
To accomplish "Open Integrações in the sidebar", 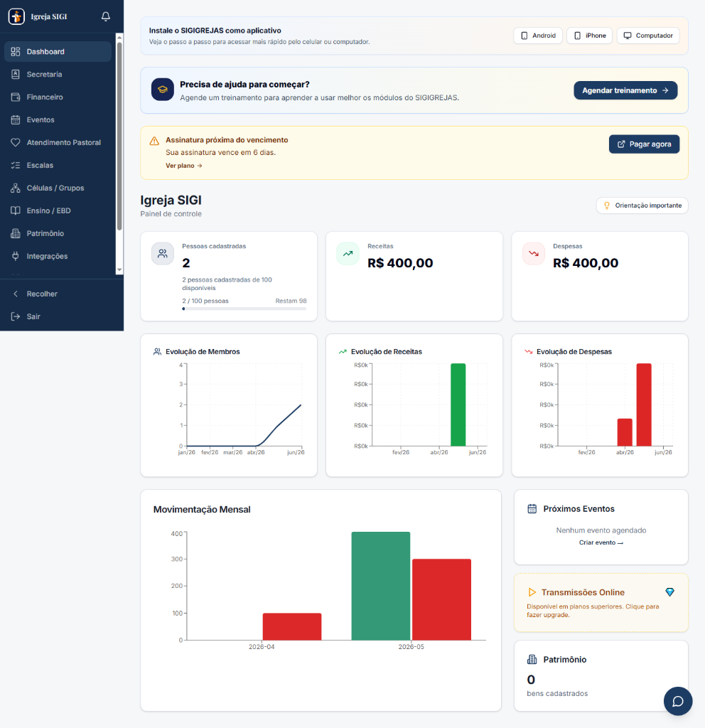I will [x=58, y=256].
